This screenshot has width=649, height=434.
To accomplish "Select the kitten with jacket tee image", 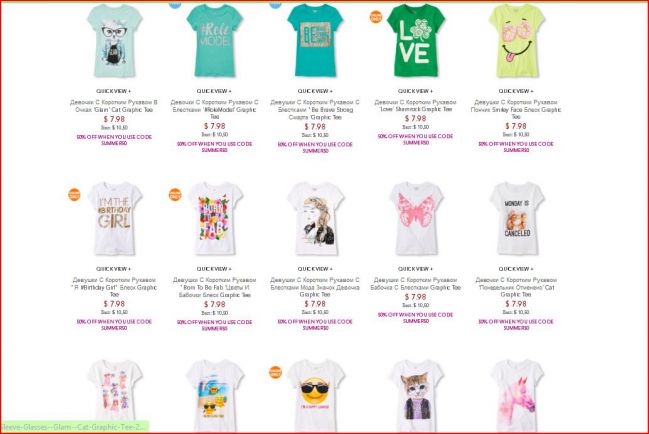I will click(416, 396).
